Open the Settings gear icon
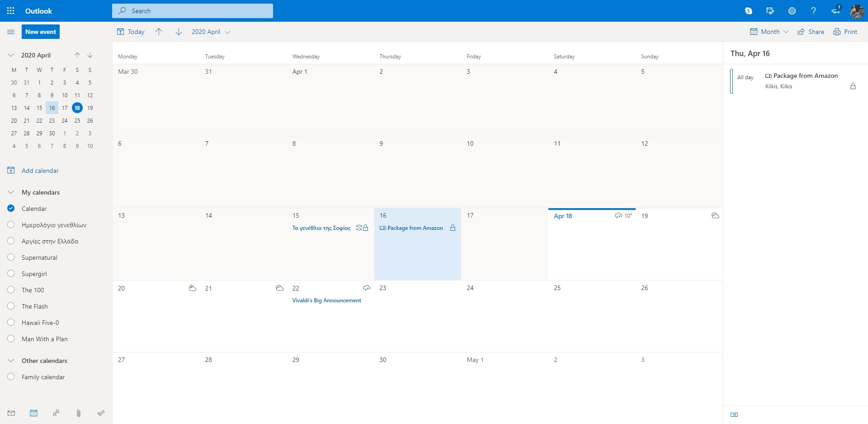The width and height of the screenshot is (868, 424). (792, 11)
